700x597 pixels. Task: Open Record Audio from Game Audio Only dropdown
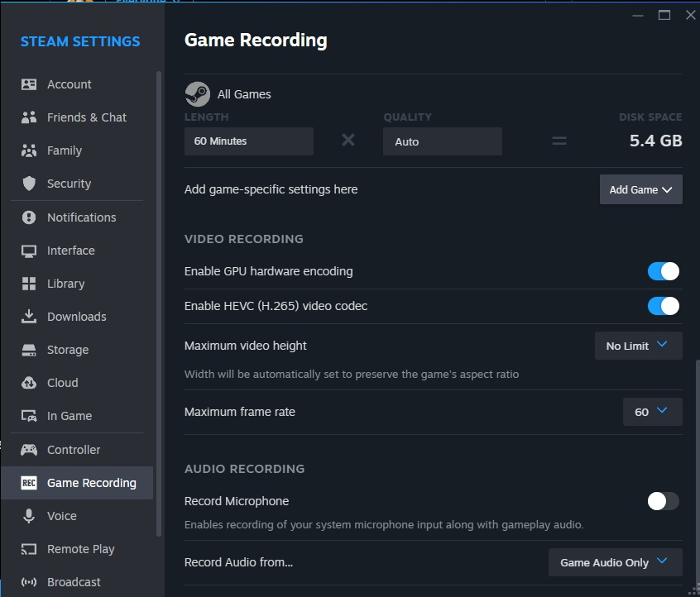[x=615, y=562]
